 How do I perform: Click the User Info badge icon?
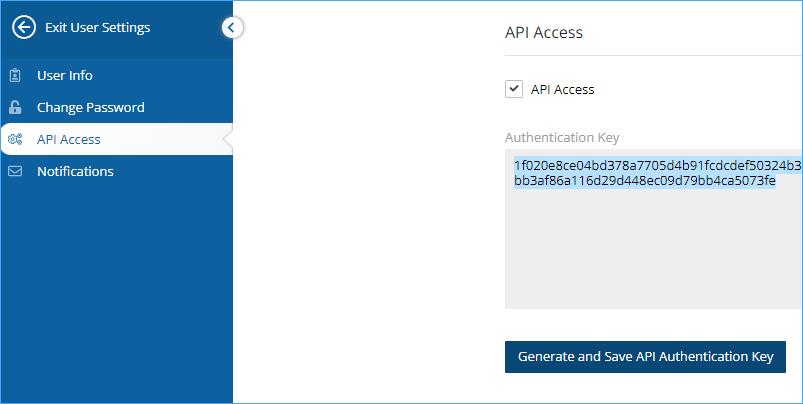click(x=15, y=75)
